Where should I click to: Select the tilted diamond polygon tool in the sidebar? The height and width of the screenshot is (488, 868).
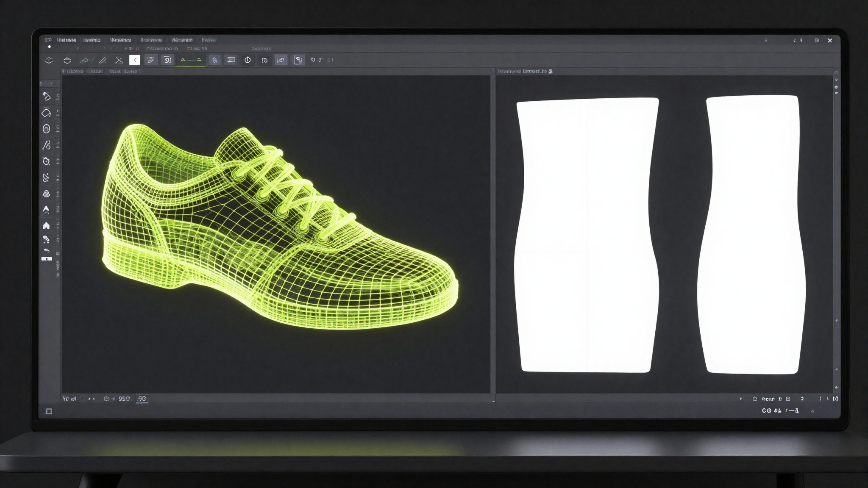click(47, 113)
